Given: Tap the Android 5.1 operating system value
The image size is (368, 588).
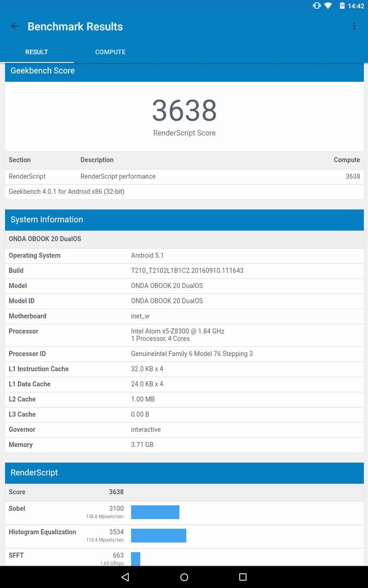Looking at the screenshot, I should [x=147, y=255].
